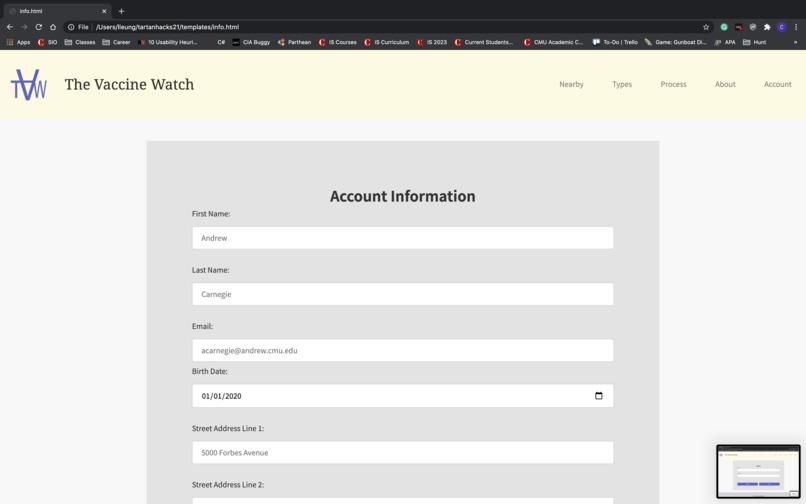Open the IS Curriculum bookmark
806x504 pixels.
(387, 42)
